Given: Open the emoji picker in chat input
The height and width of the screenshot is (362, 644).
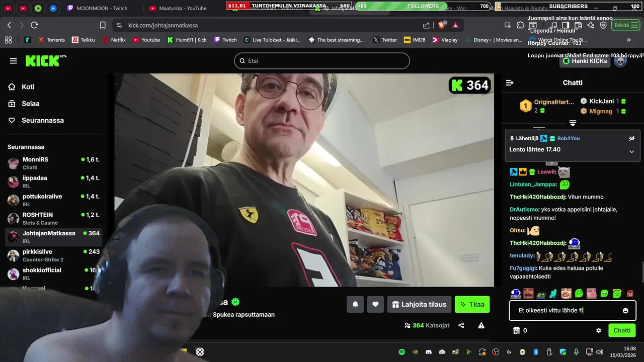Looking at the screenshot, I should tap(625, 311).
